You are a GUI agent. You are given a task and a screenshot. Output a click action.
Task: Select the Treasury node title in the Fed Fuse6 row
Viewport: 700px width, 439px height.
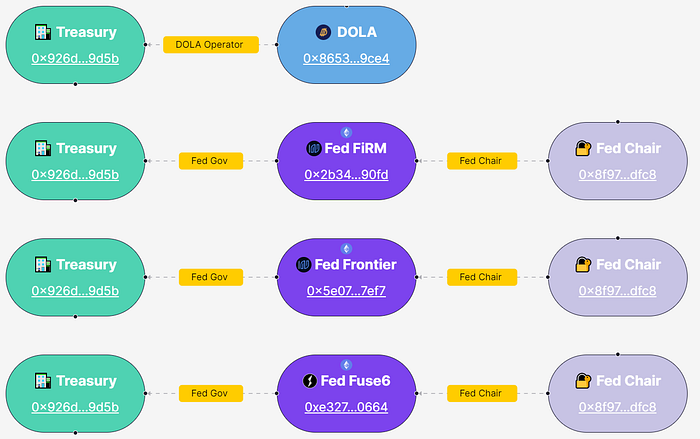pos(86,381)
